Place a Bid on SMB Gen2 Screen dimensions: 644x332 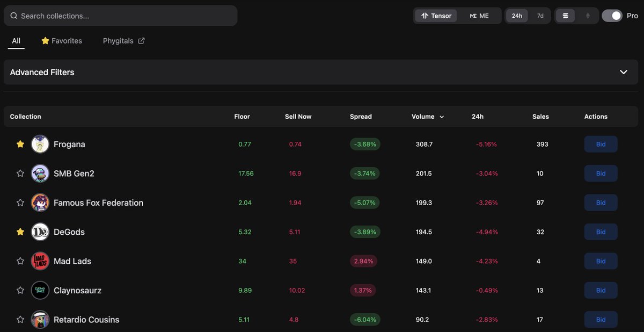pos(601,174)
